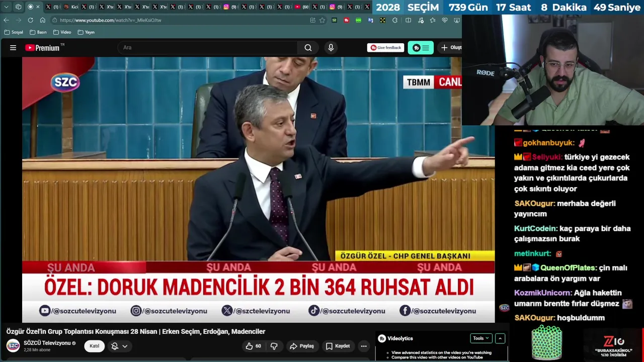
Task: Click SAKOugur's "hoşbuldumm" chat message
Action: click(x=581, y=318)
